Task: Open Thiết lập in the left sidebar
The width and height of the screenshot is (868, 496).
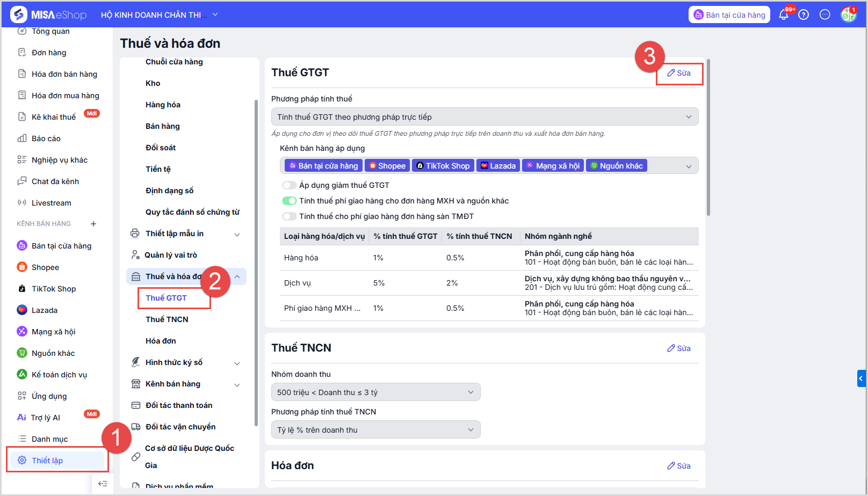Action: tap(47, 461)
